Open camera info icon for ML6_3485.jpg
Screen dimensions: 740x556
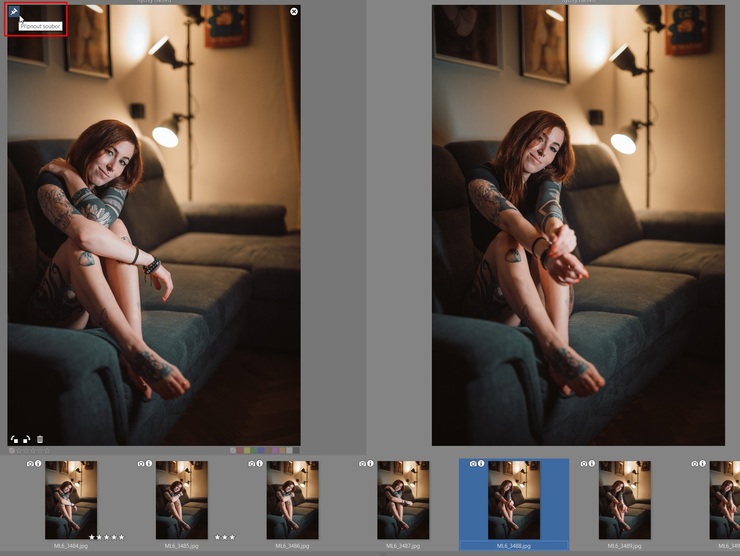click(x=141, y=463)
